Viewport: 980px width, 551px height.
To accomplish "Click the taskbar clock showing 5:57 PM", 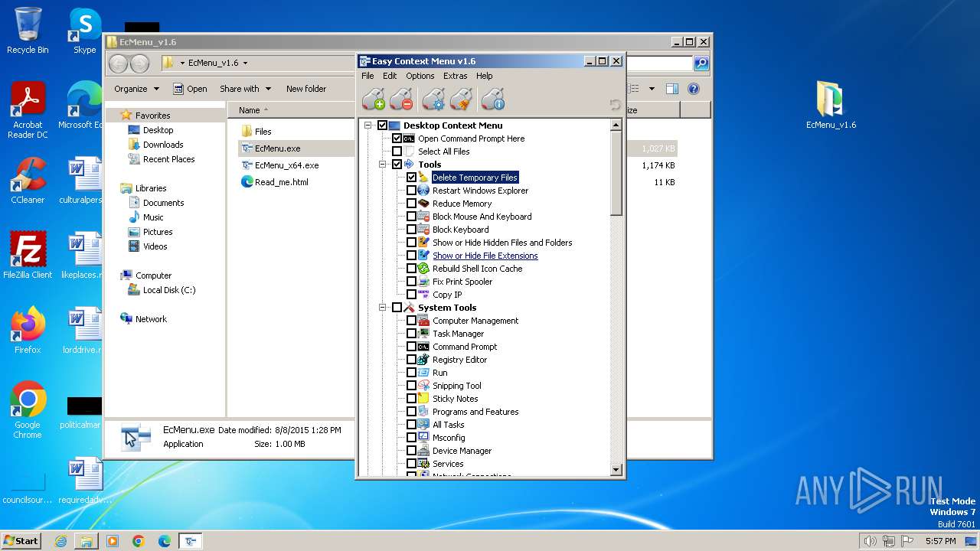I will 940,541.
